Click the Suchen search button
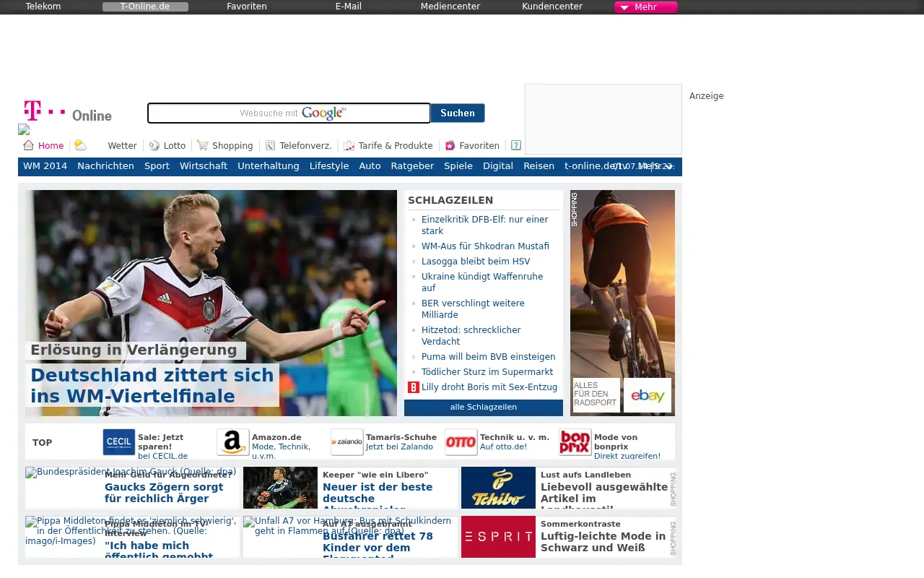This screenshot has height=578, width=924. pos(458,113)
